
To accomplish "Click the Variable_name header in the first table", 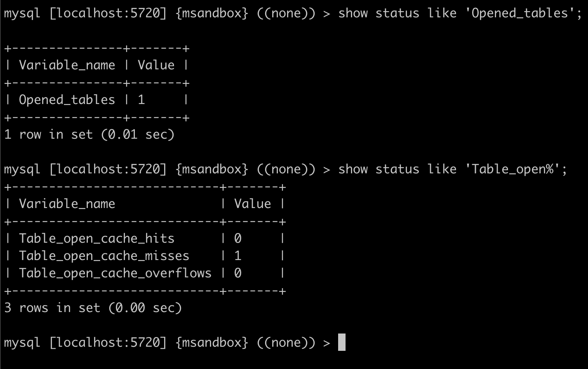I will [x=67, y=65].
